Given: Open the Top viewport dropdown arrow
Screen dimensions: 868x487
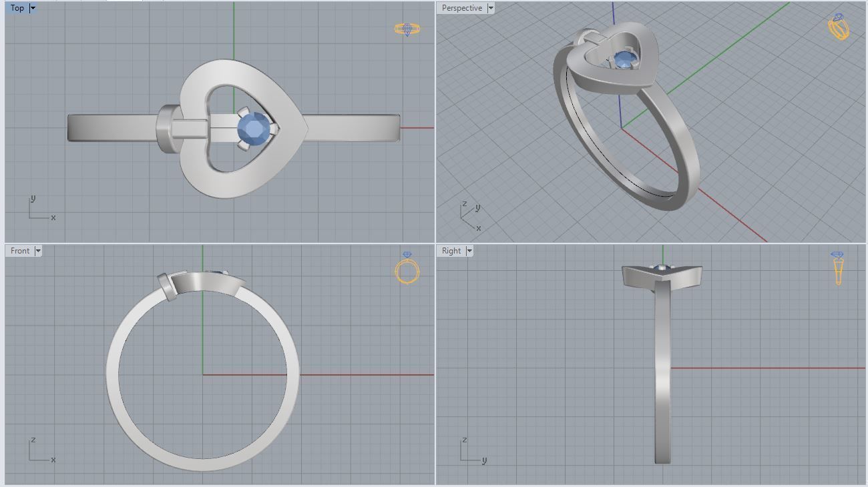Looking at the screenshot, I should [33, 8].
